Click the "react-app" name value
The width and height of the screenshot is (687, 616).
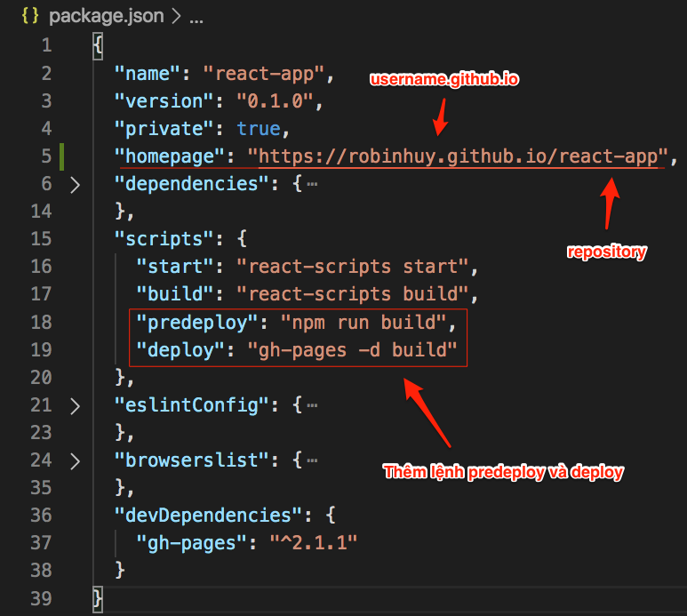tap(264, 74)
